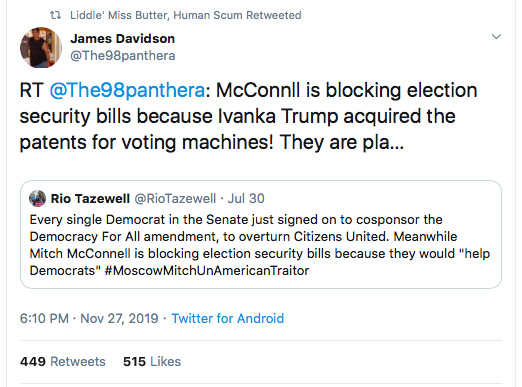Click the @RioTazewell handle
The height and width of the screenshot is (387, 522).
(175, 199)
